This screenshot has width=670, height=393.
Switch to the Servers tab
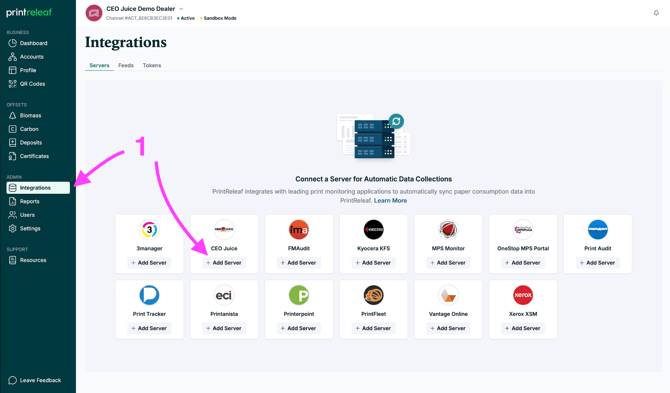pyautogui.click(x=99, y=65)
